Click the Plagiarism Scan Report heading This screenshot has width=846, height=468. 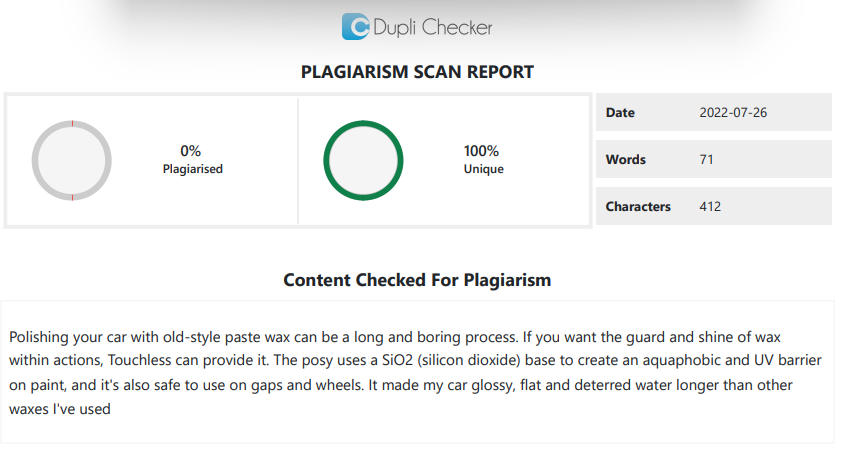click(417, 72)
